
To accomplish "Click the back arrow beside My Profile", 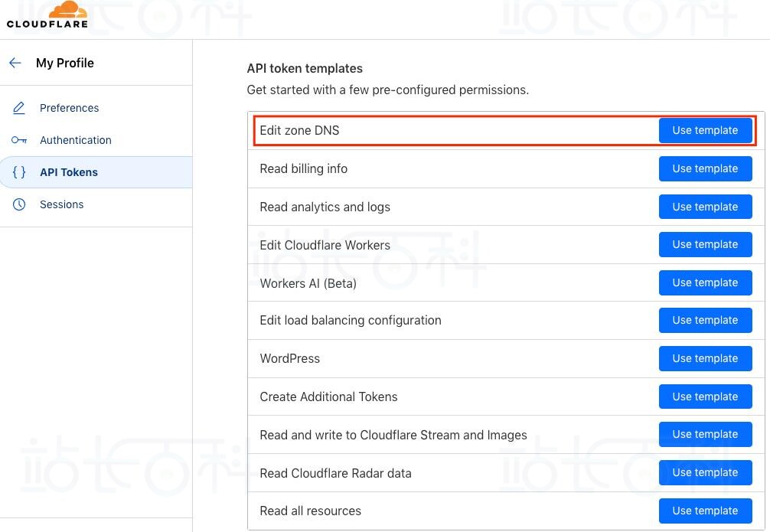I will pos(15,63).
